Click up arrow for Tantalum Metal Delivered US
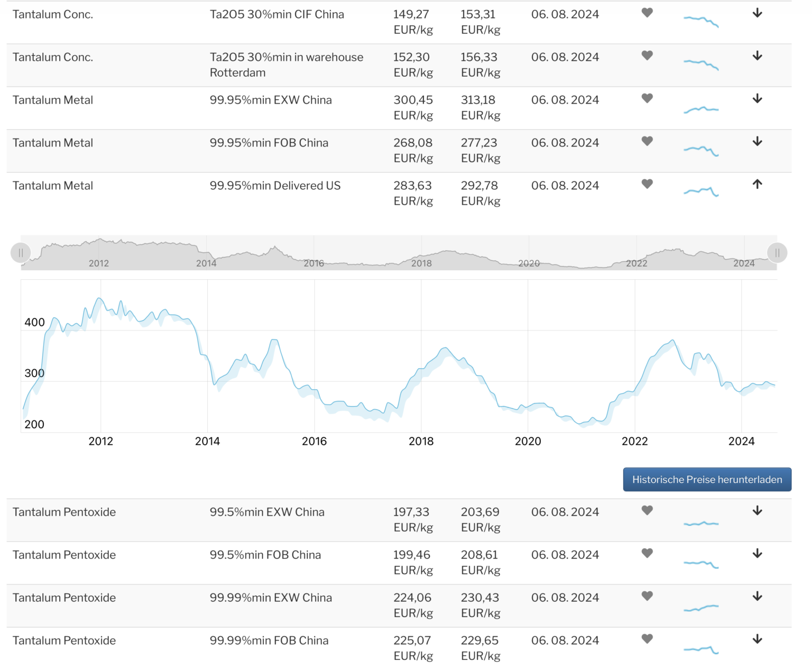This screenshot has width=812, height=669. click(x=757, y=184)
